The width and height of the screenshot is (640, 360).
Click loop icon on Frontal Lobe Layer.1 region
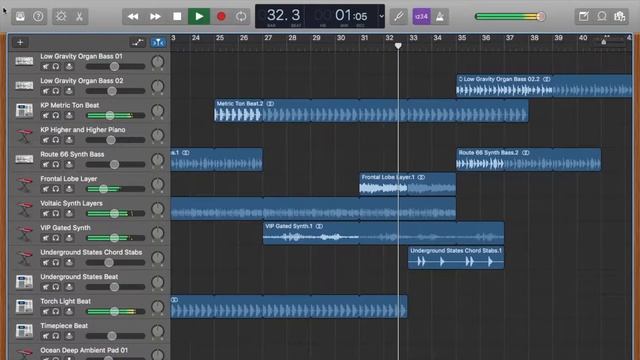(421, 177)
